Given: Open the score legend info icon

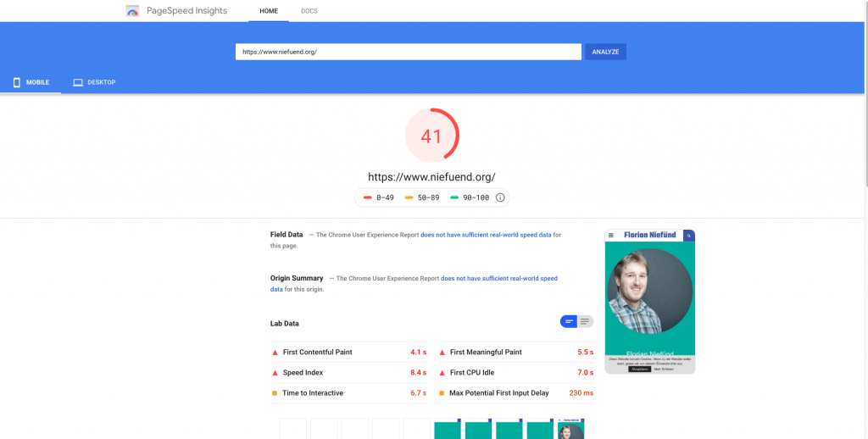Looking at the screenshot, I should click(x=500, y=197).
